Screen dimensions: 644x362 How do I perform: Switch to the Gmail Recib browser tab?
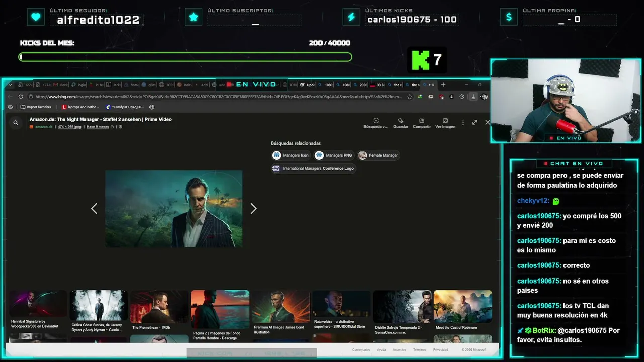(61, 85)
